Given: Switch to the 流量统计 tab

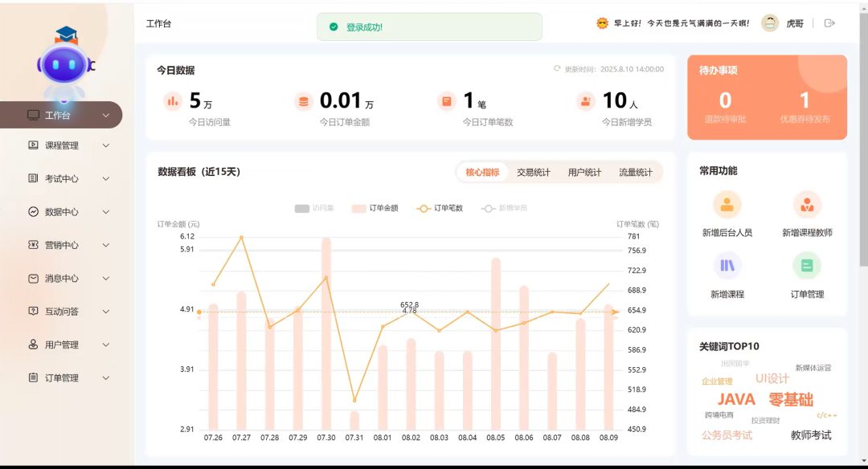Looking at the screenshot, I should point(637,172).
